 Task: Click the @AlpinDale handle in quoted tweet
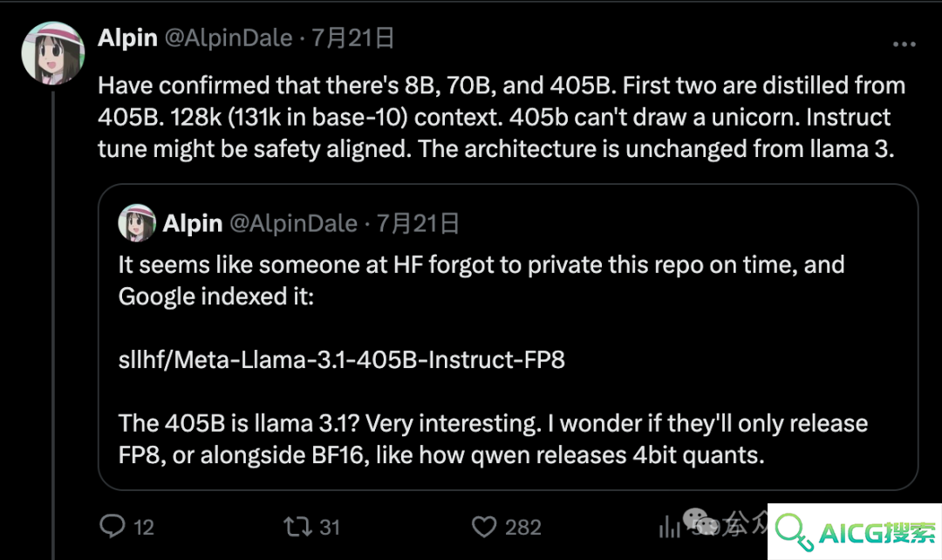pyautogui.click(x=293, y=223)
